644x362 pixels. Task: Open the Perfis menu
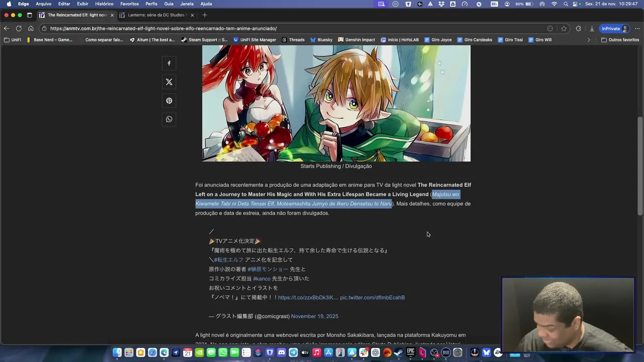[151, 4]
